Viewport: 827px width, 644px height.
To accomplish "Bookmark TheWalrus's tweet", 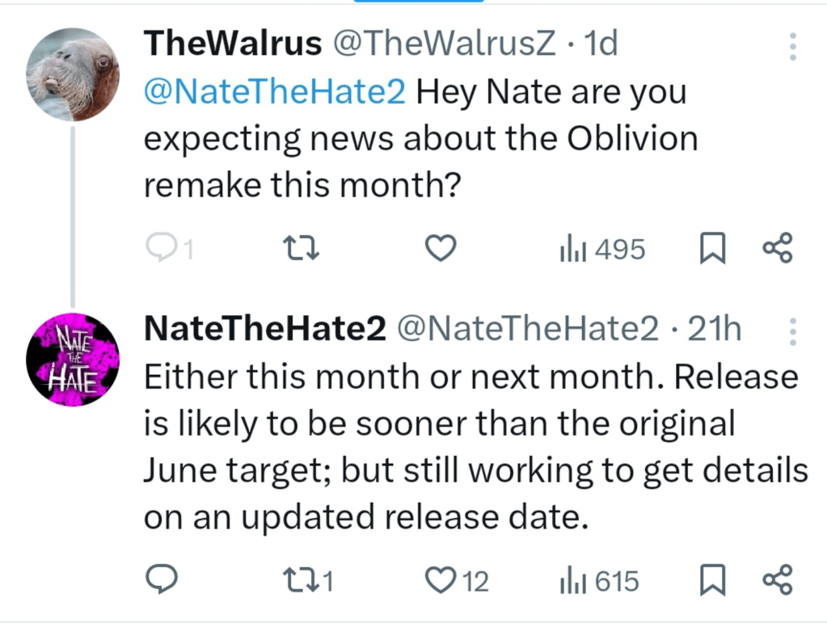I will click(x=711, y=250).
